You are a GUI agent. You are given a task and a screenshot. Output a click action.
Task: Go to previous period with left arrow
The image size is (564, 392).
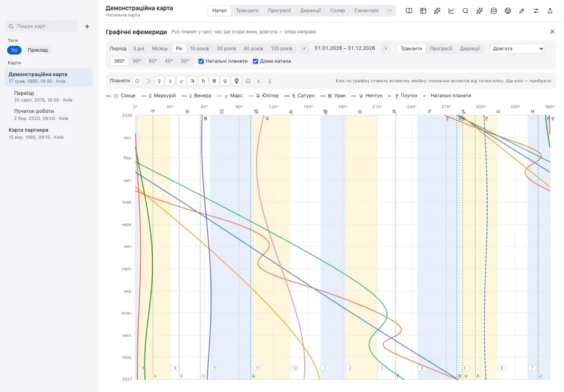[x=304, y=49]
